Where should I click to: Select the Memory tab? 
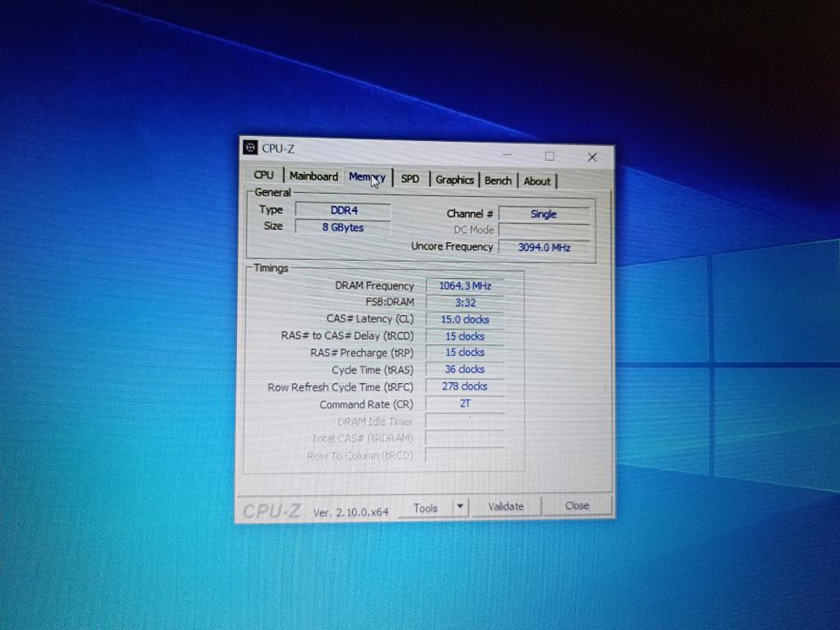click(367, 177)
